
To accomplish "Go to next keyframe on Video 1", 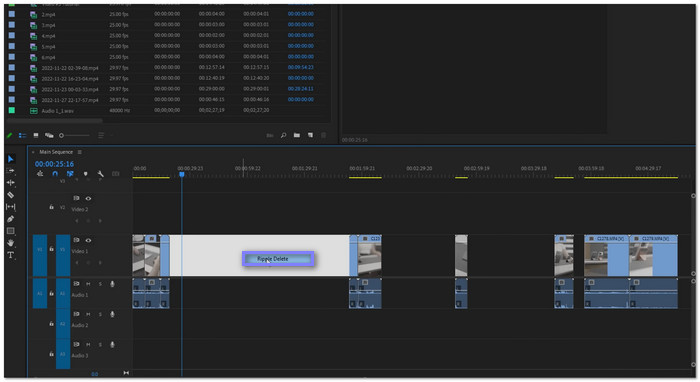I will tap(100, 263).
